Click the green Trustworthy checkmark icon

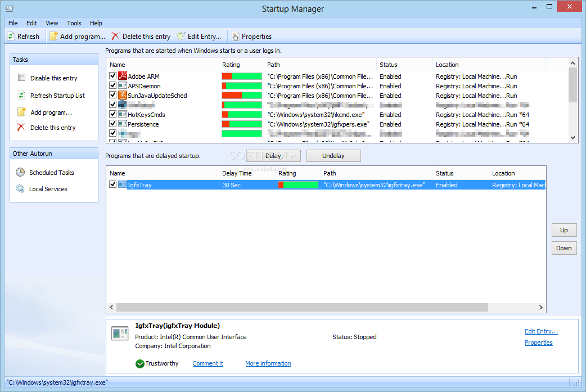click(140, 364)
